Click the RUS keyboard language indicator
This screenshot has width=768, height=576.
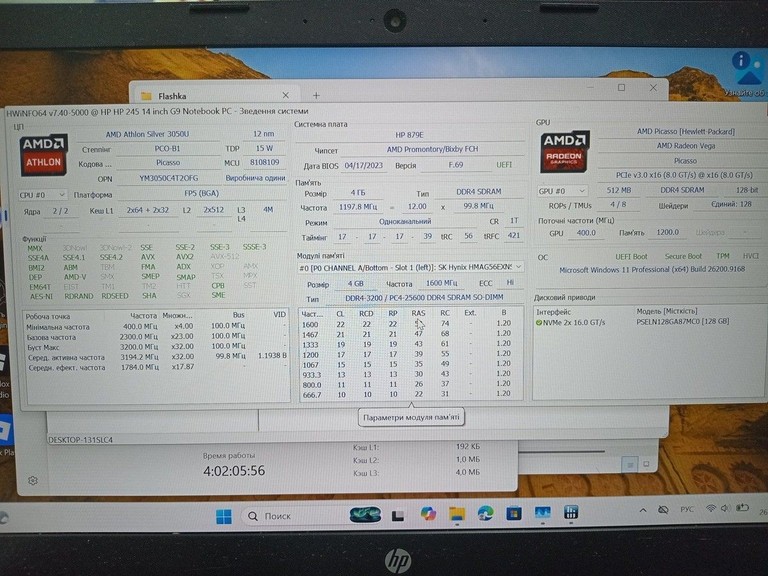pos(687,509)
